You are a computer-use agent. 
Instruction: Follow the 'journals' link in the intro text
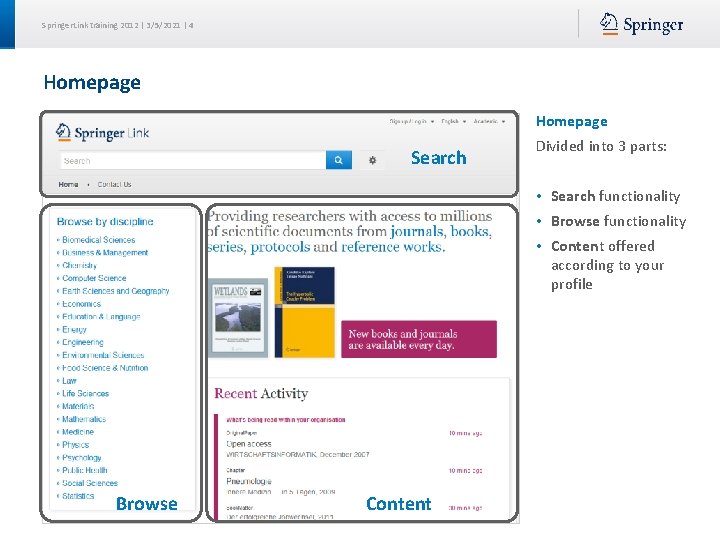click(x=417, y=231)
